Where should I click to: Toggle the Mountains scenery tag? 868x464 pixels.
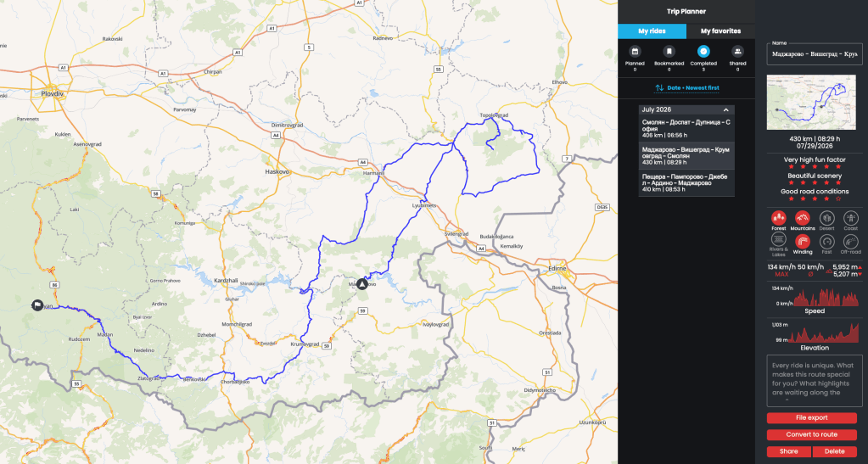click(802, 218)
